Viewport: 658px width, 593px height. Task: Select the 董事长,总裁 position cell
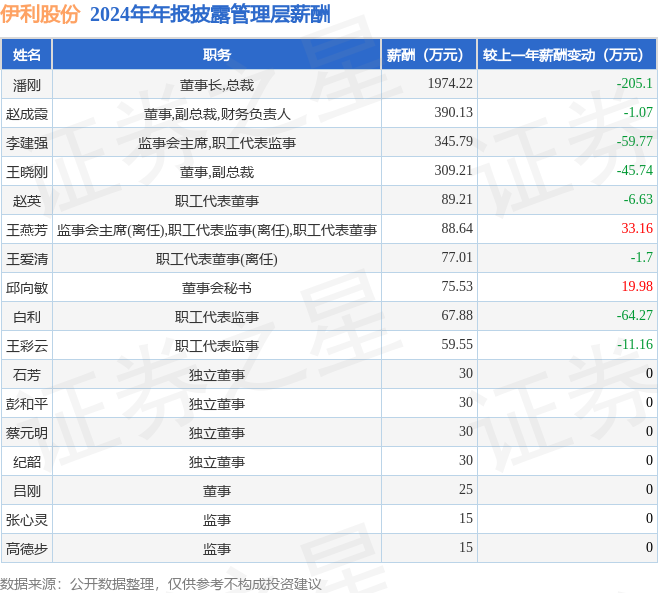tap(216, 85)
